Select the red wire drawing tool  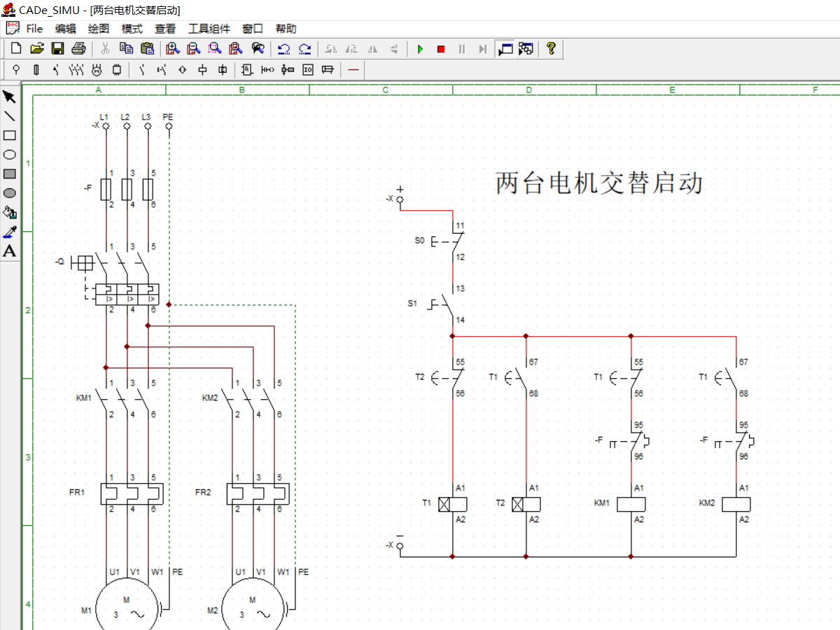353,69
